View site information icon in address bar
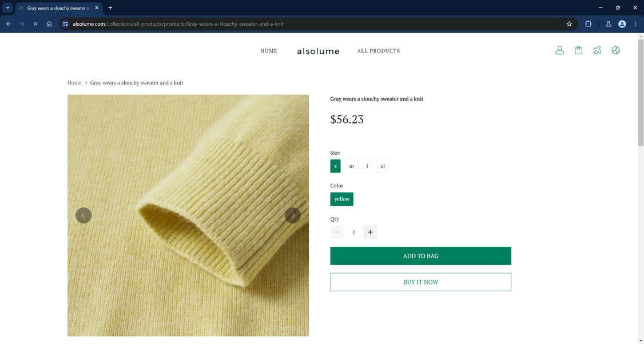The image size is (644, 344). 65,24
